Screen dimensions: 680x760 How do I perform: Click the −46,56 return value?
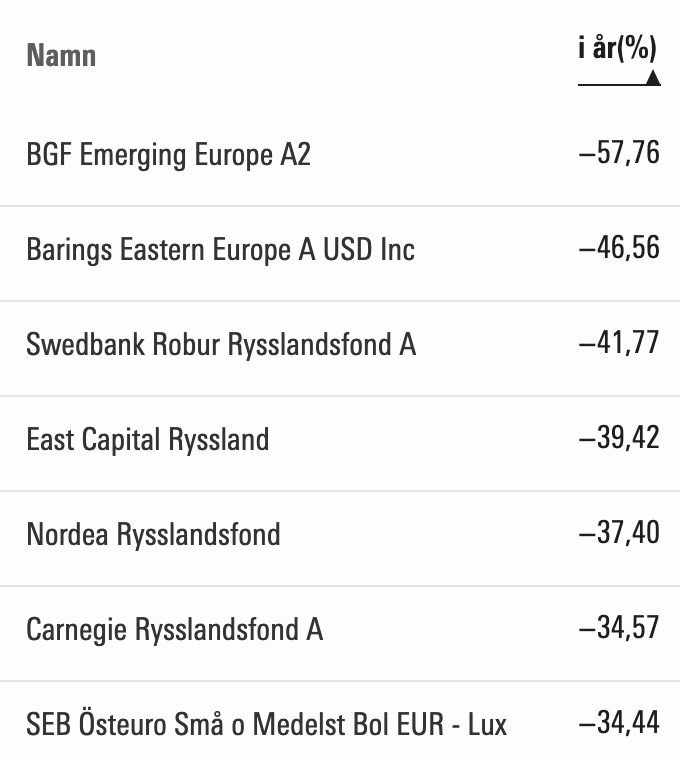click(619, 248)
